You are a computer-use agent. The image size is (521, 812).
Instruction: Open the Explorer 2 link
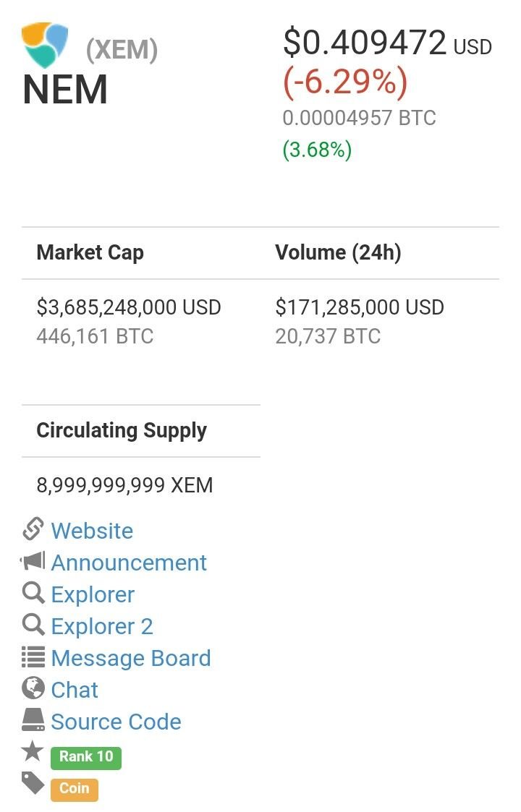click(102, 627)
